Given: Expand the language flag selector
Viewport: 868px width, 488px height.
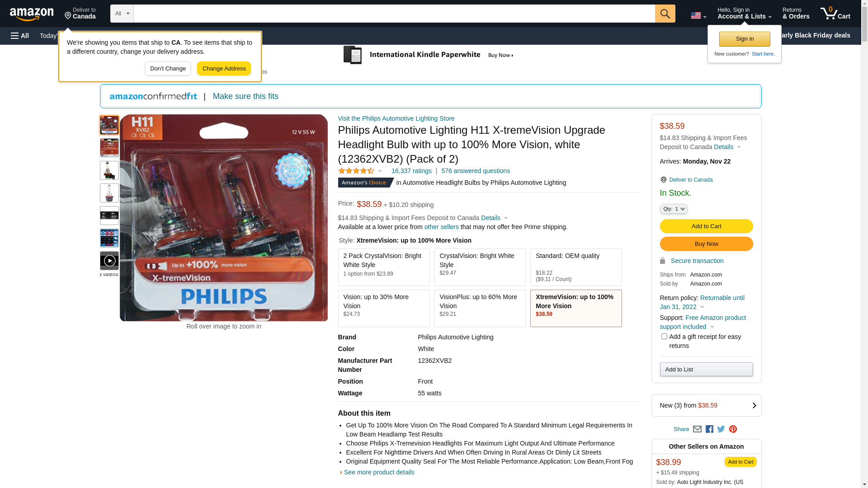Looking at the screenshot, I should click(x=698, y=16).
